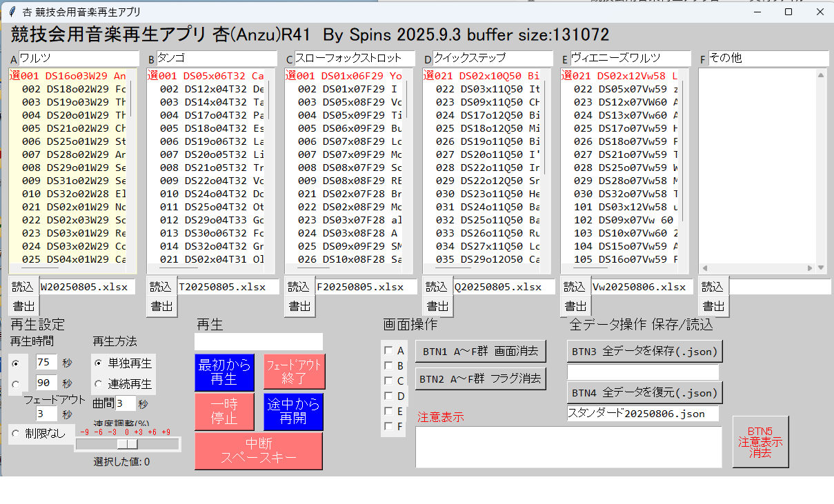This screenshot has width=834, height=504.
Task: Resume playback with 途中から再開 button
Action: coord(294,412)
